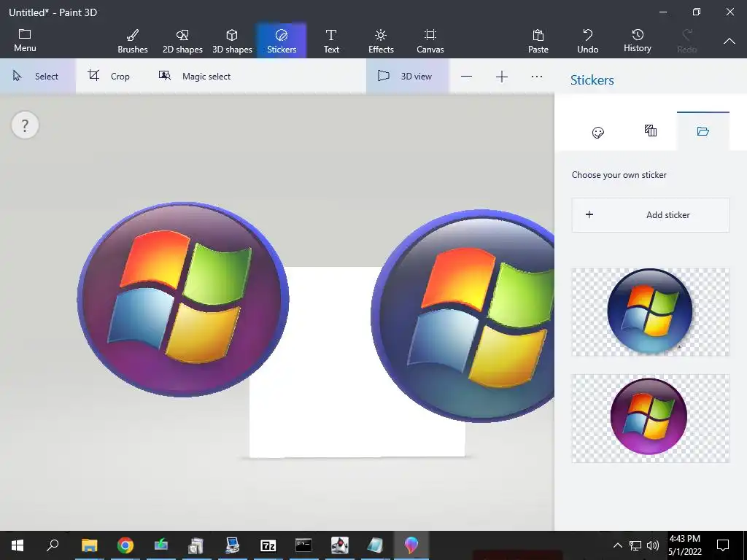Open network status tray icon
Image resolution: width=747 pixels, height=560 pixels.
(x=635, y=545)
